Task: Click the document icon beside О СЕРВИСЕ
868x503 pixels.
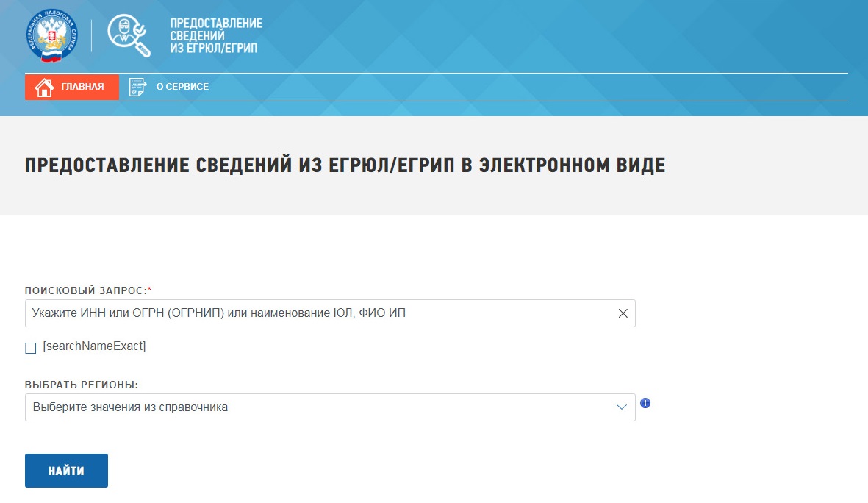Action: tap(137, 86)
